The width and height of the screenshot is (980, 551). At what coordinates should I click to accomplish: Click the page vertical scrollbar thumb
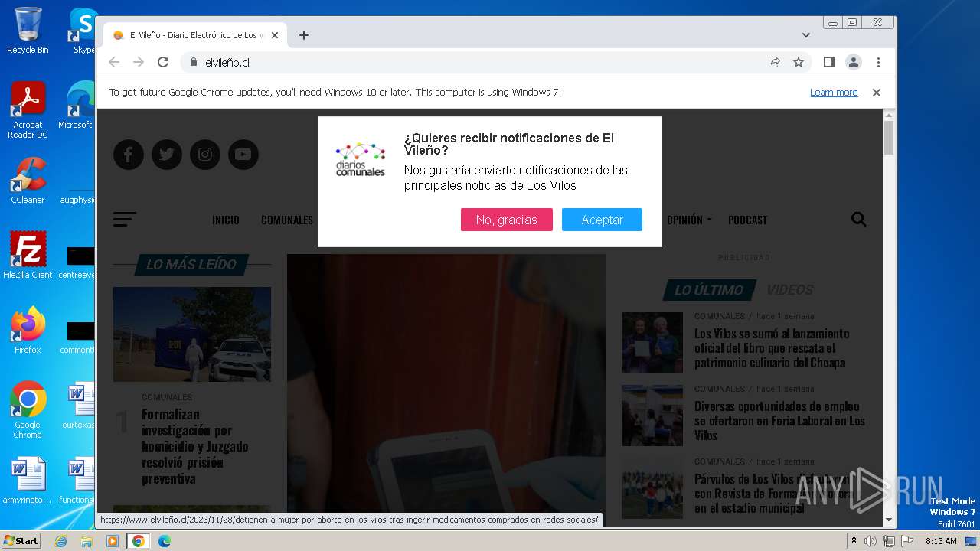click(889, 138)
